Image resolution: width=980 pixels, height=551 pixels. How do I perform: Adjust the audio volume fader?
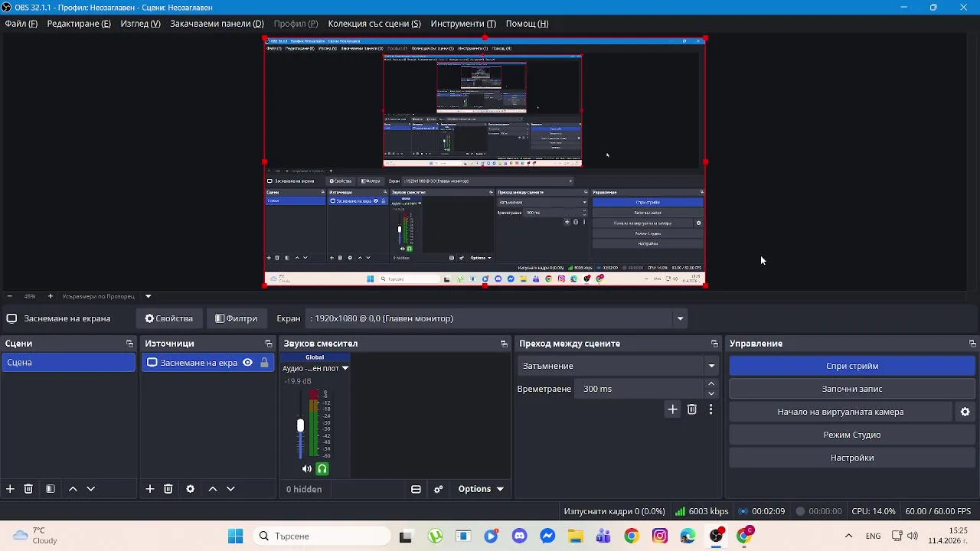point(300,425)
